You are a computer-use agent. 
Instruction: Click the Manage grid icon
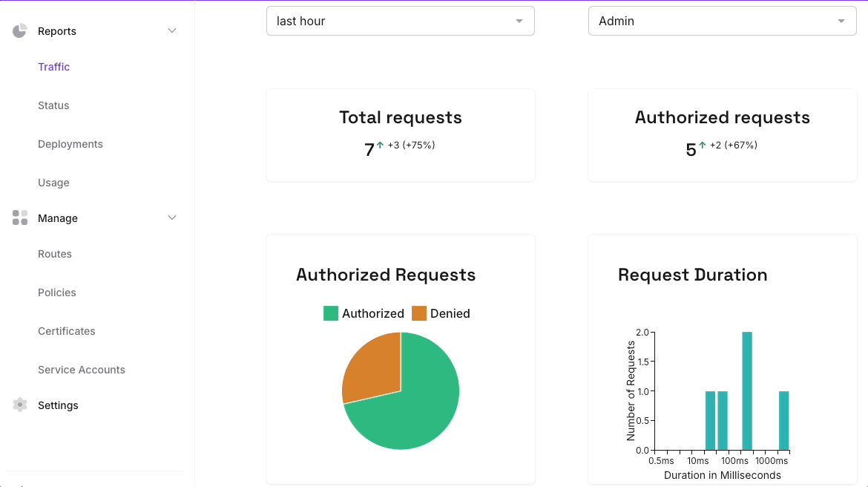tap(19, 218)
